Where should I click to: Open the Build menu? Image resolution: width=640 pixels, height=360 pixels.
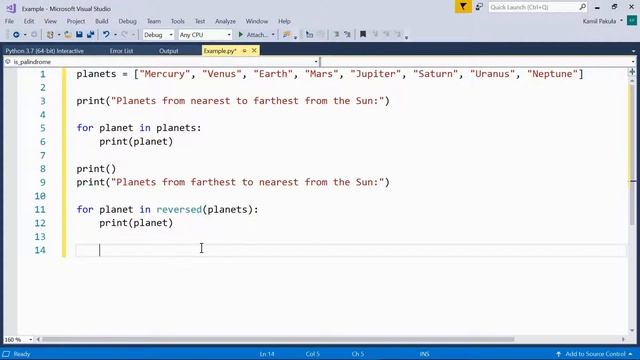tap(102, 21)
